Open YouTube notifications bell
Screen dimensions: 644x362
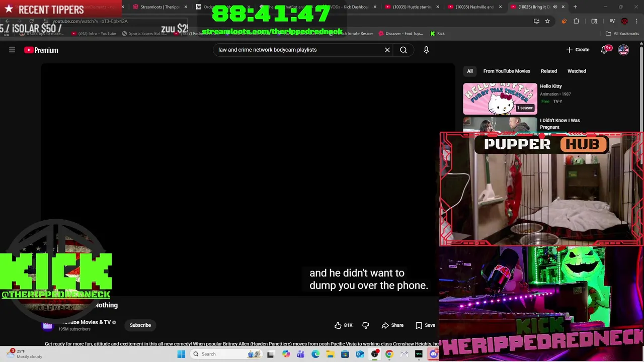click(x=605, y=50)
